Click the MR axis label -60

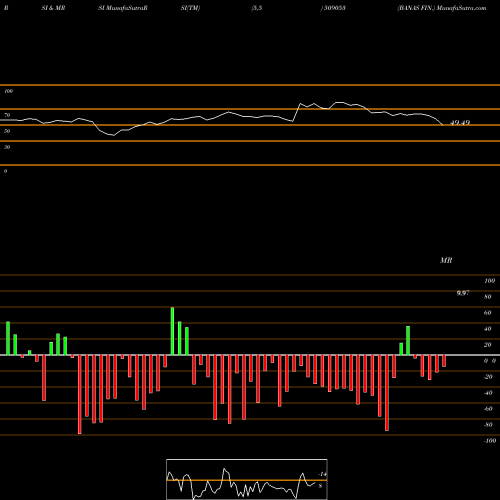coord(488,409)
